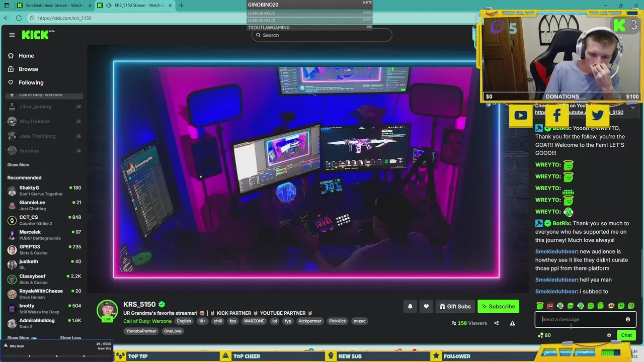Reload the page
Image resolution: width=644 pixels, height=362 pixels.
pyautogui.click(x=19, y=18)
